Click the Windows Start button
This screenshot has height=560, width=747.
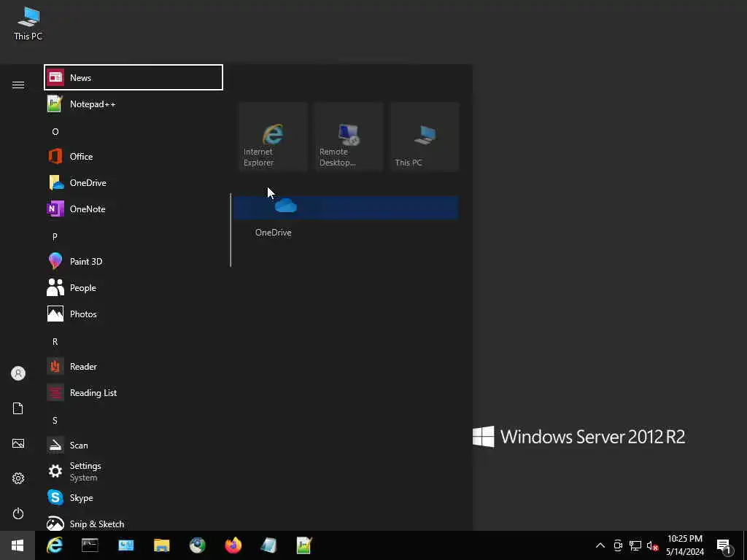point(18,545)
